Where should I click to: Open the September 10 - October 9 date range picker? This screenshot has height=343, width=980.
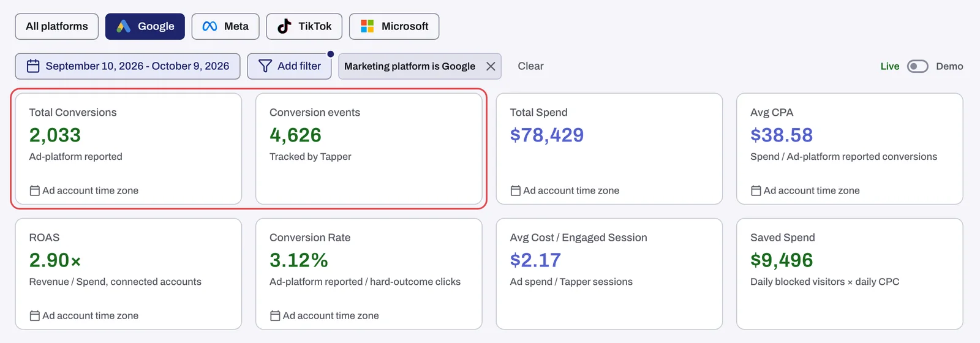pos(128,66)
